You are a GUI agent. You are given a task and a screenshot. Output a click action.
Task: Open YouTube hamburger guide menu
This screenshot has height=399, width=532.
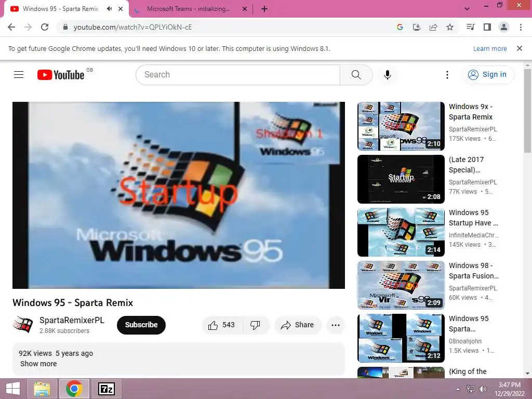click(x=19, y=75)
